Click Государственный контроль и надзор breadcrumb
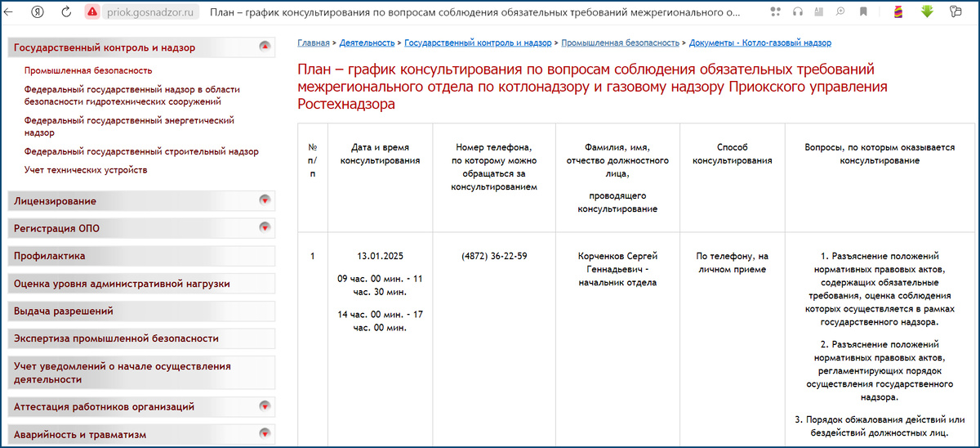The image size is (980, 448). pyautogui.click(x=478, y=43)
